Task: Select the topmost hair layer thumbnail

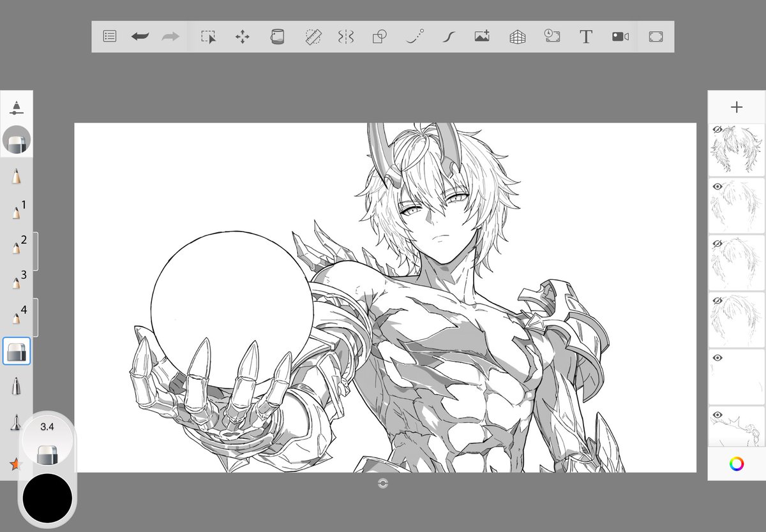Action: click(737, 150)
